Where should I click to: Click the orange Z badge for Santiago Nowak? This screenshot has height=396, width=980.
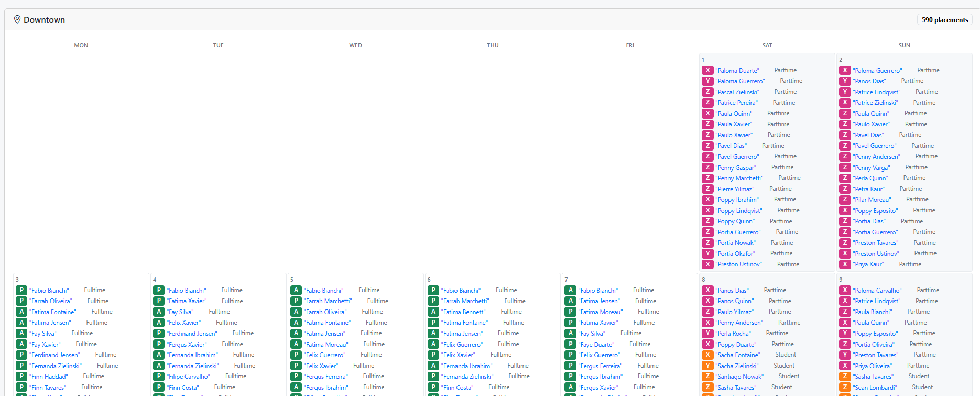coord(707,376)
